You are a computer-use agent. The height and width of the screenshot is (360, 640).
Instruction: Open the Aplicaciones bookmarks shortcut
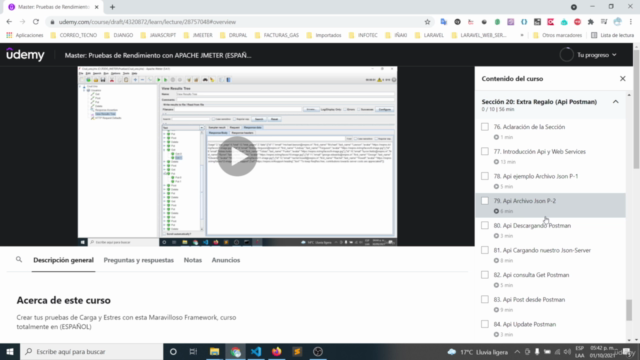pyautogui.click(x=24, y=35)
